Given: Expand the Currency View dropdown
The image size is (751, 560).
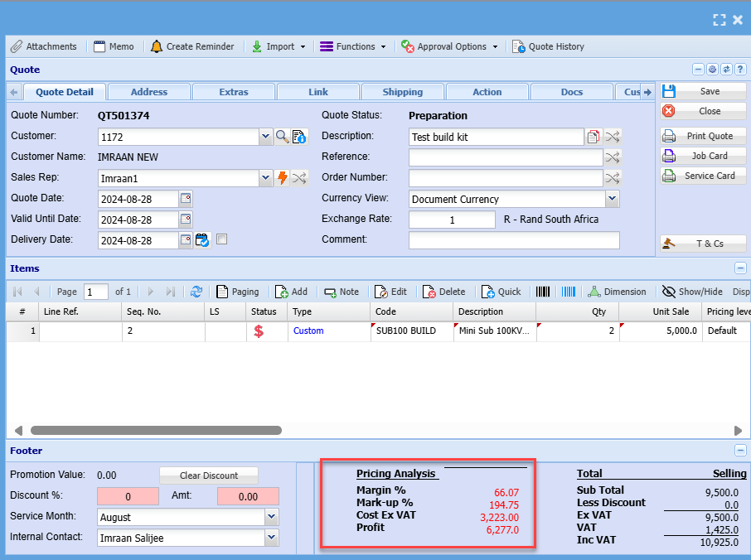Looking at the screenshot, I should coord(612,199).
